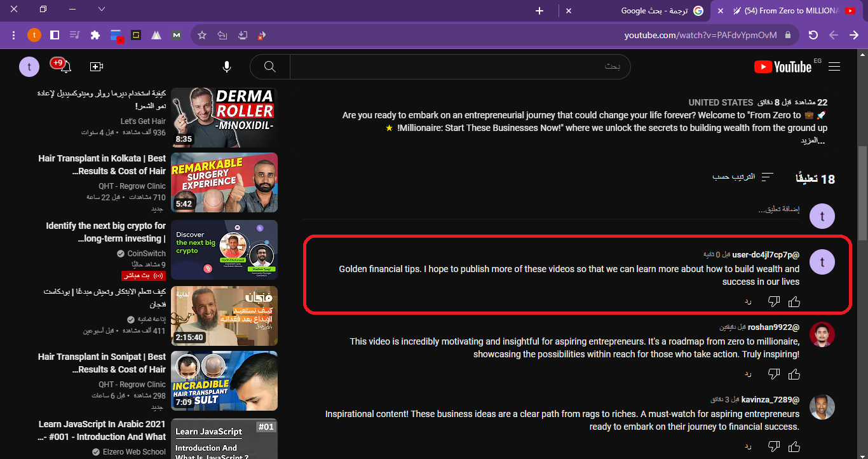Click the add a comment field
The height and width of the screenshot is (459, 868).
click(x=779, y=209)
